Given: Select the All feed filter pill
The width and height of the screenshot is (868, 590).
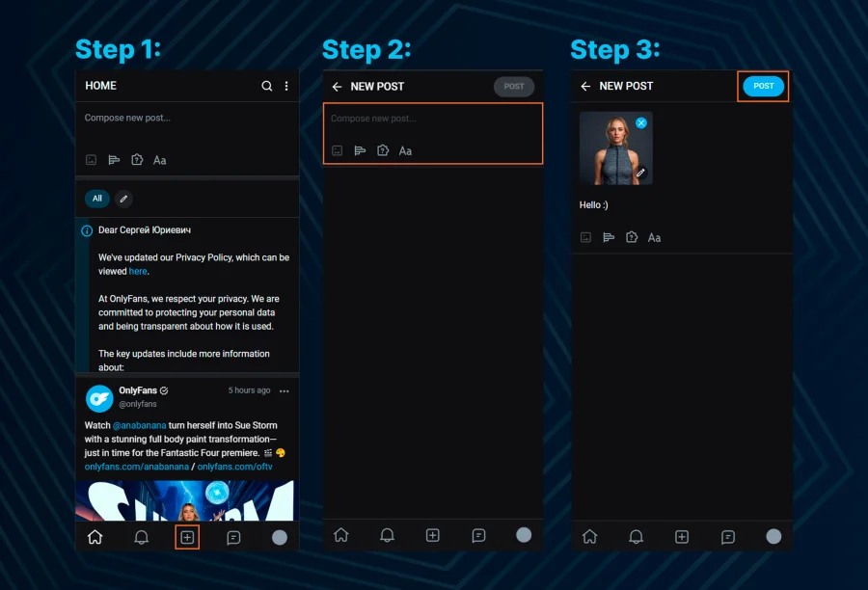Looking at the screenshot, I should click(x=96, y=199).
